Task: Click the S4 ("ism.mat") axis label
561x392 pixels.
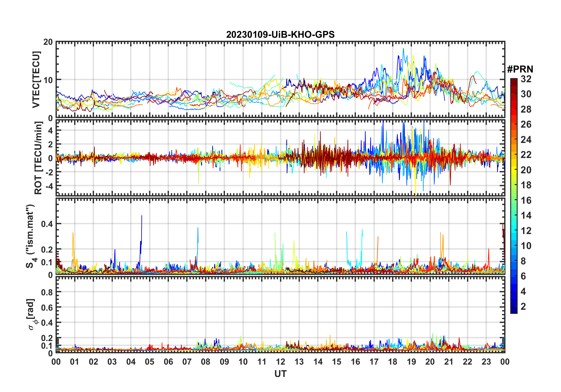Action: (x=31, y=236)
